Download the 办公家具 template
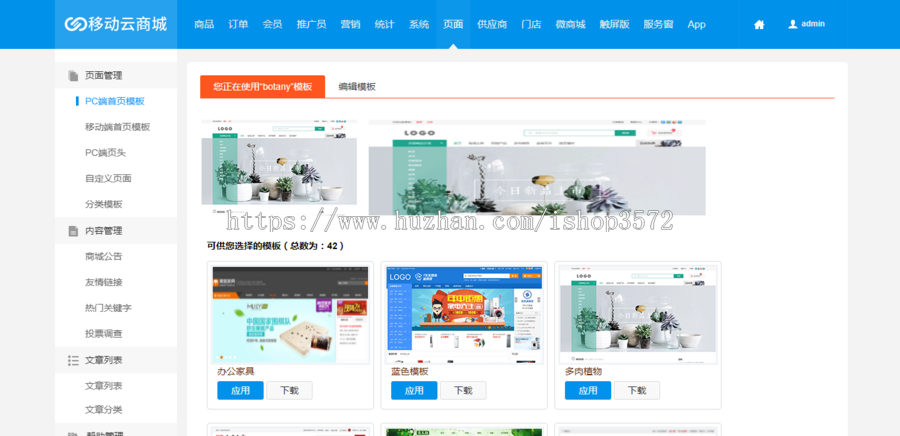Screen dimensions: 900x436 coord(289,391)
